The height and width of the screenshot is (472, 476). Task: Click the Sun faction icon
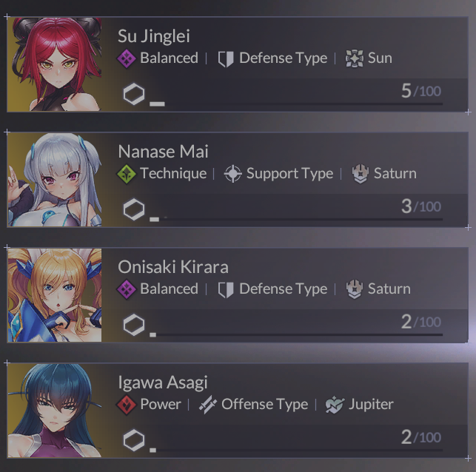coord(355,58)
